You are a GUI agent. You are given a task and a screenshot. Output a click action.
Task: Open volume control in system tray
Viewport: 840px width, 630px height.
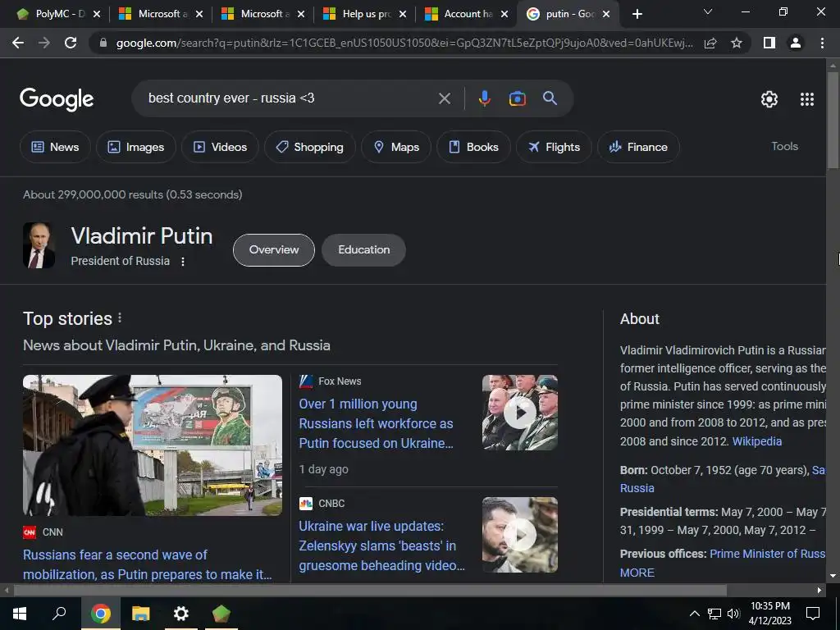(x=733, y=614)
